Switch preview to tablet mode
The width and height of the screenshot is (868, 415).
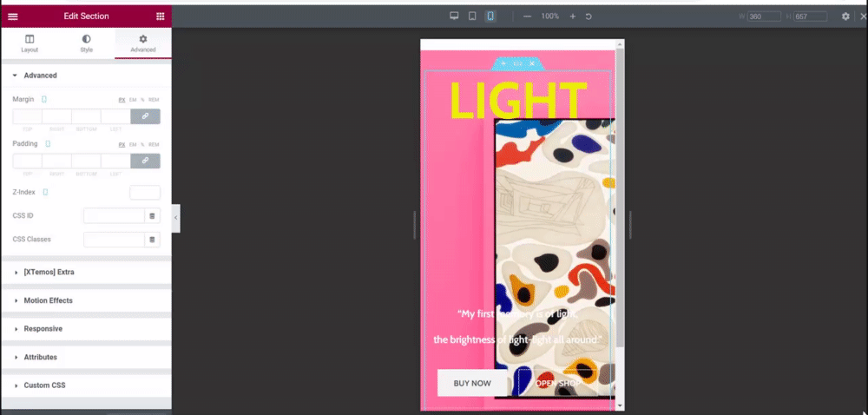click(x=472, y=16)
